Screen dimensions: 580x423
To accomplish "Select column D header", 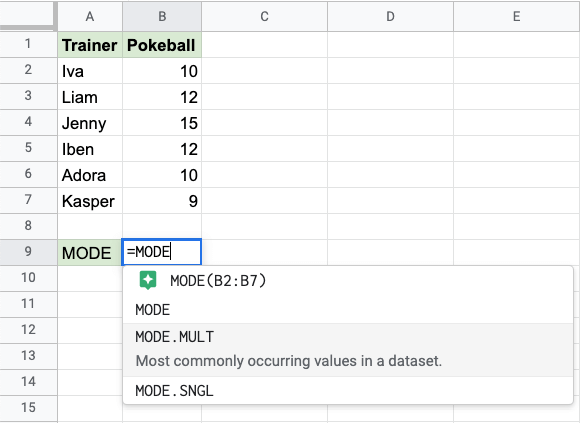I will [x=390, y=16].
